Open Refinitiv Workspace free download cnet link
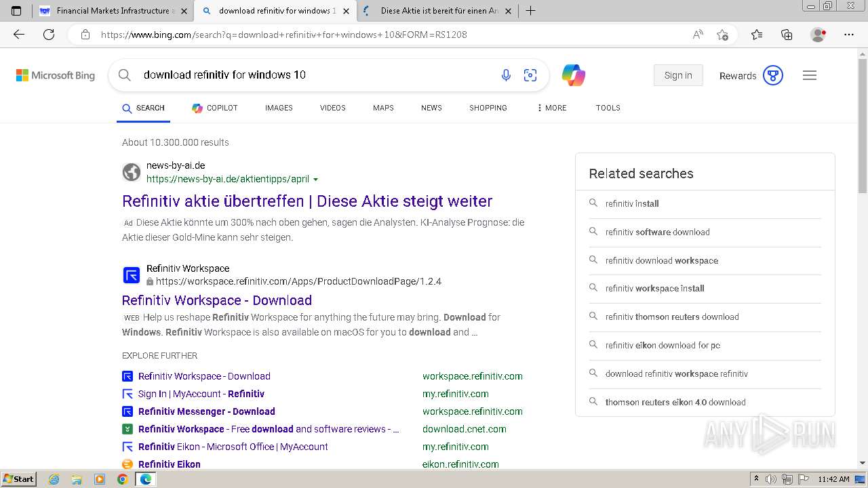 pyautogui.click(x=269, y=429)
